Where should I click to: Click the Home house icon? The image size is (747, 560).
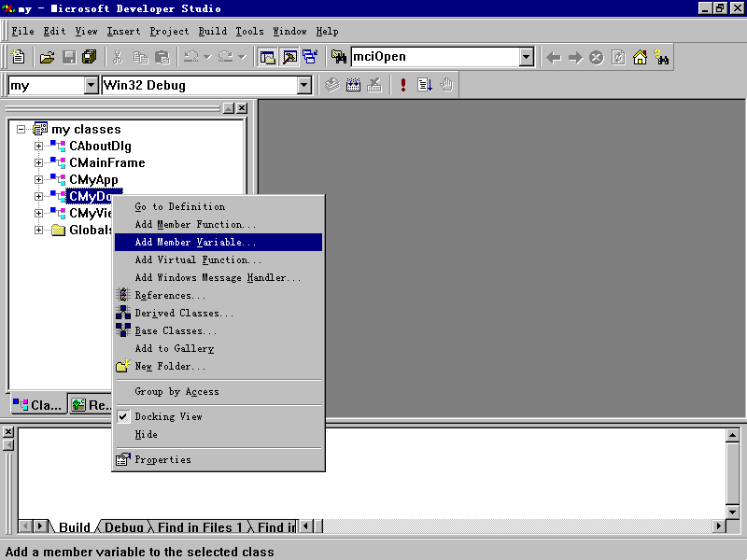click(640, 58)
